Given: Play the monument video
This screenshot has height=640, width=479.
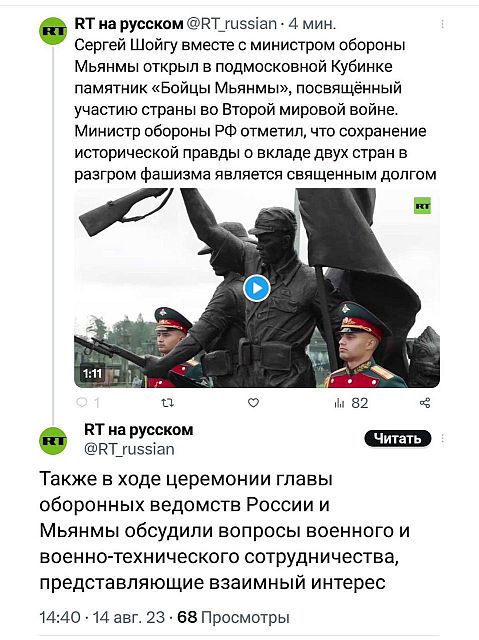Looking at the screenshot, I should pyautogui.click(x=257, y=288).
